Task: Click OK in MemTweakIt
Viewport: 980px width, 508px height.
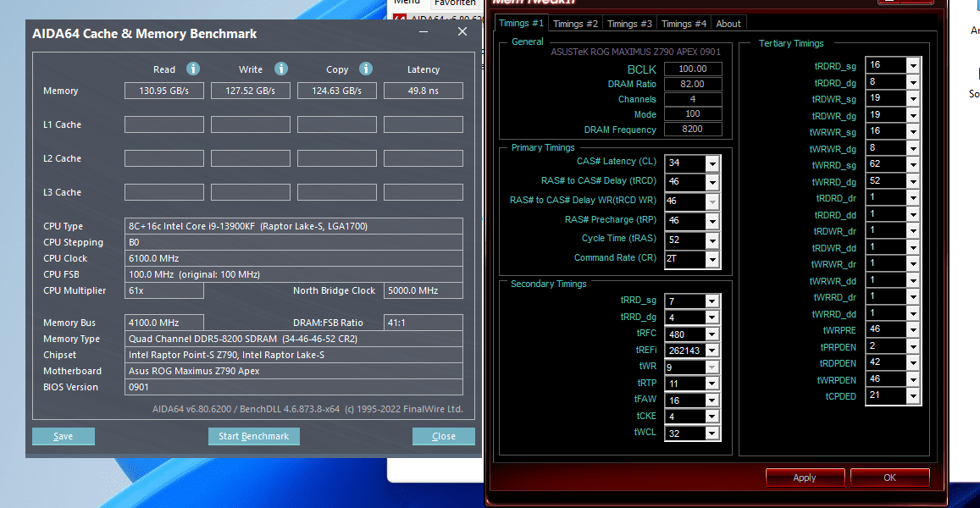Action: coord(890,478)
